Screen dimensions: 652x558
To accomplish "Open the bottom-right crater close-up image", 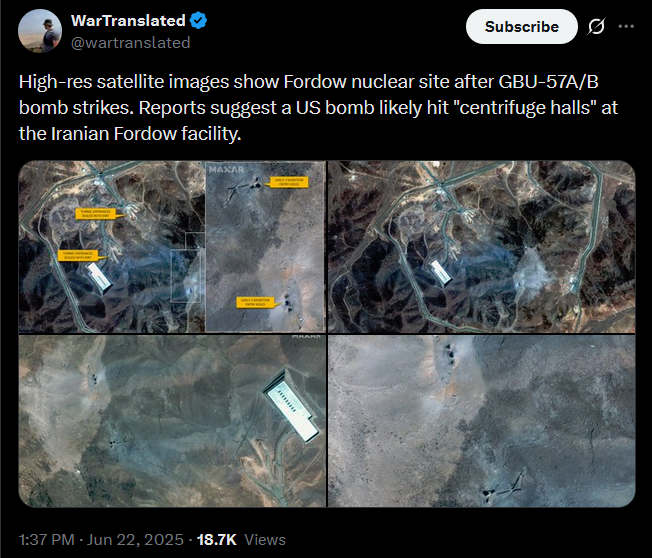I will tap(482, 421).
